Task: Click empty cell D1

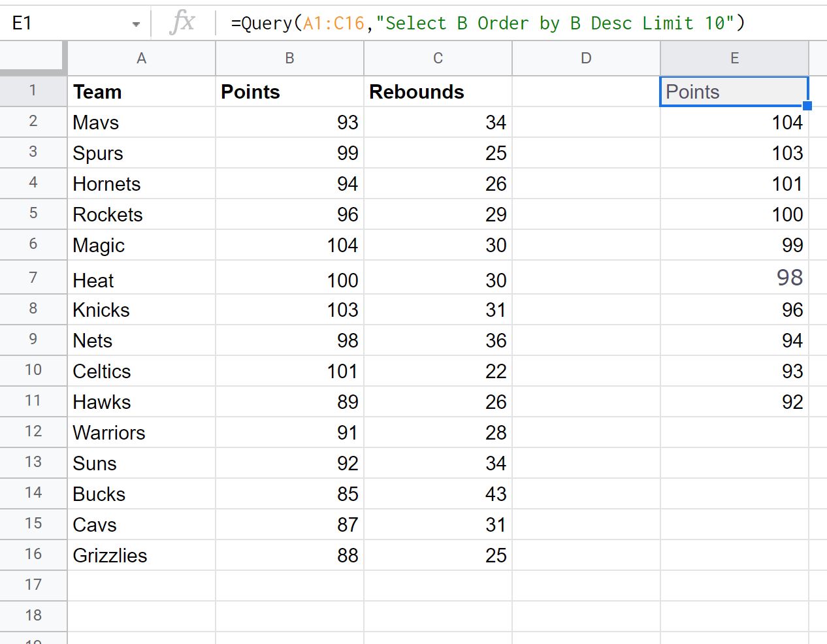Action: (586, 91)
